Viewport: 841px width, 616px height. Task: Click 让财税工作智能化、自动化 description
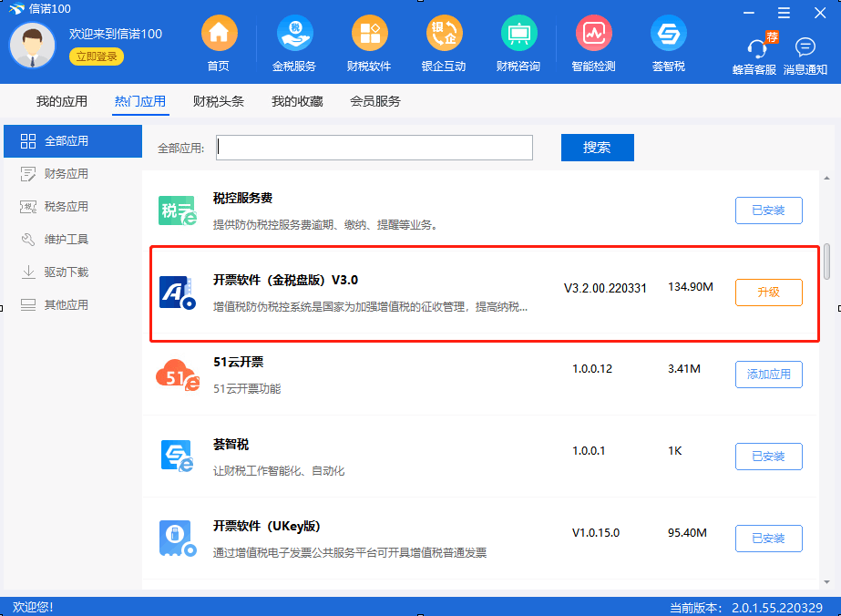(x=279, y=471)
